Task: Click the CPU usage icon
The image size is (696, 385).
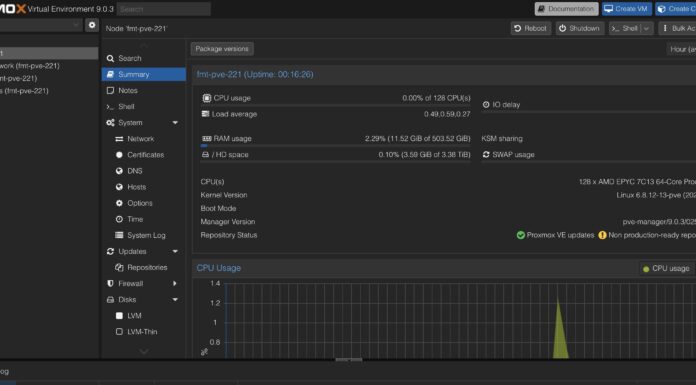Action: point(206,98)
